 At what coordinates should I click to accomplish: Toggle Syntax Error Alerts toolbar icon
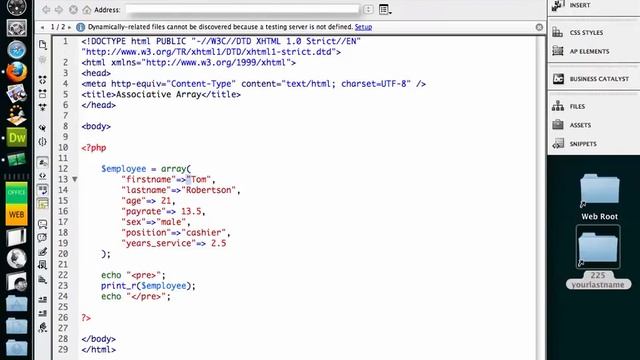click(42, 203)
